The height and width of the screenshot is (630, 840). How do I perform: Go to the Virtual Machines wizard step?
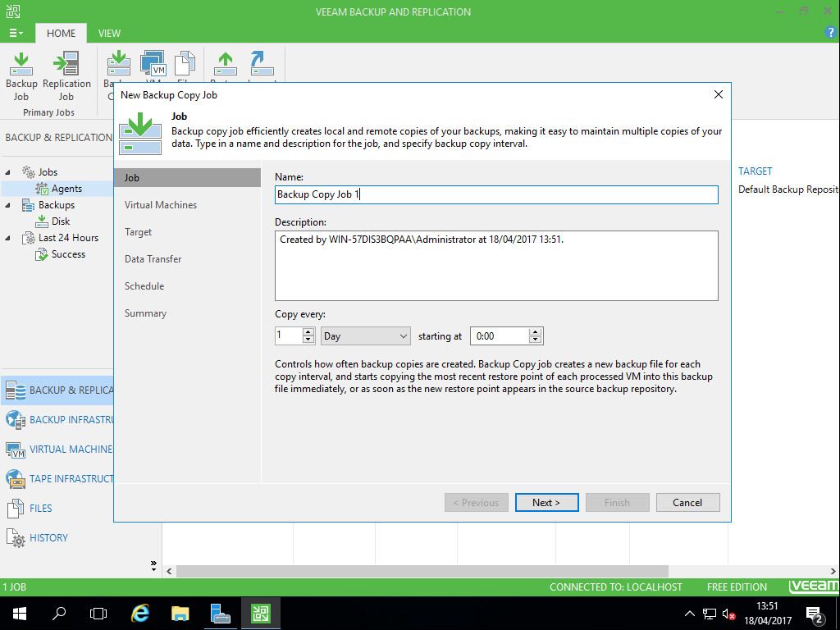coord(161,205)
